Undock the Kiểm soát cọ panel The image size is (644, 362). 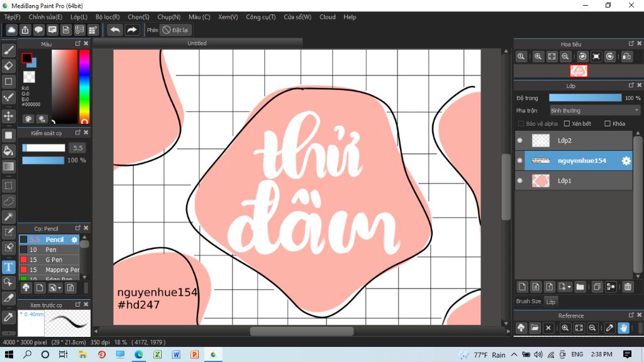(78, 132)
